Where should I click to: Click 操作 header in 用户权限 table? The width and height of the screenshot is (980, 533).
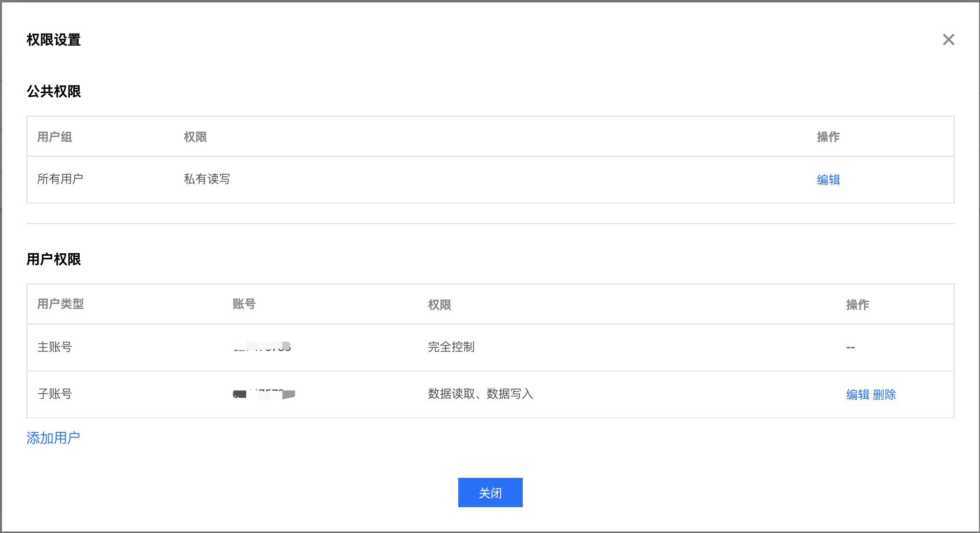point(857,305)
